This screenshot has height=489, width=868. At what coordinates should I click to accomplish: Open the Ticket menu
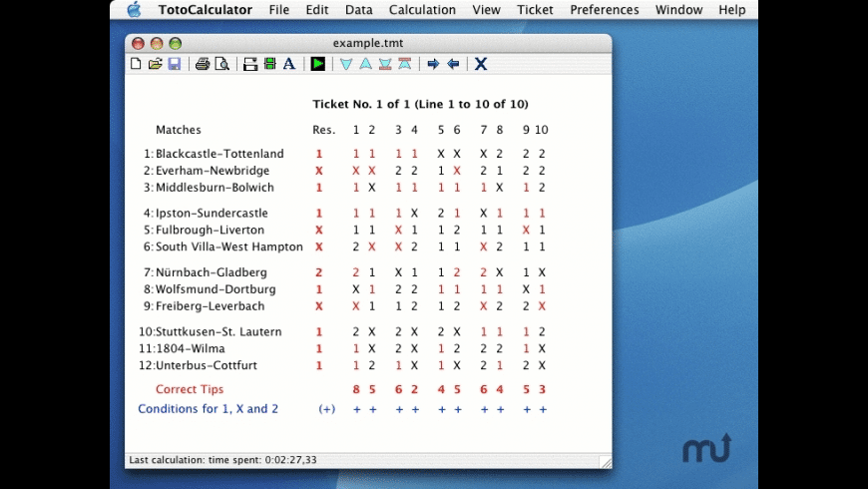[x=535, y=9]
